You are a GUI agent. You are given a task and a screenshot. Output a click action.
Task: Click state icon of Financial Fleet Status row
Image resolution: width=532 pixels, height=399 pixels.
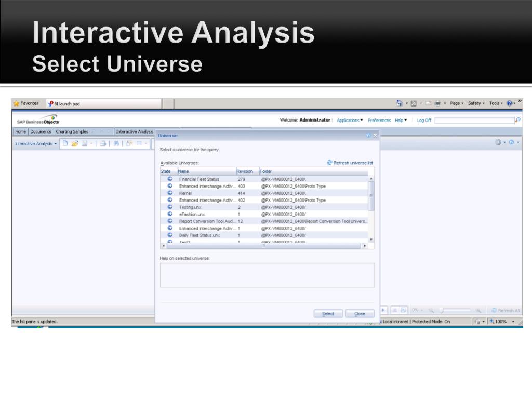pos(170,179)
